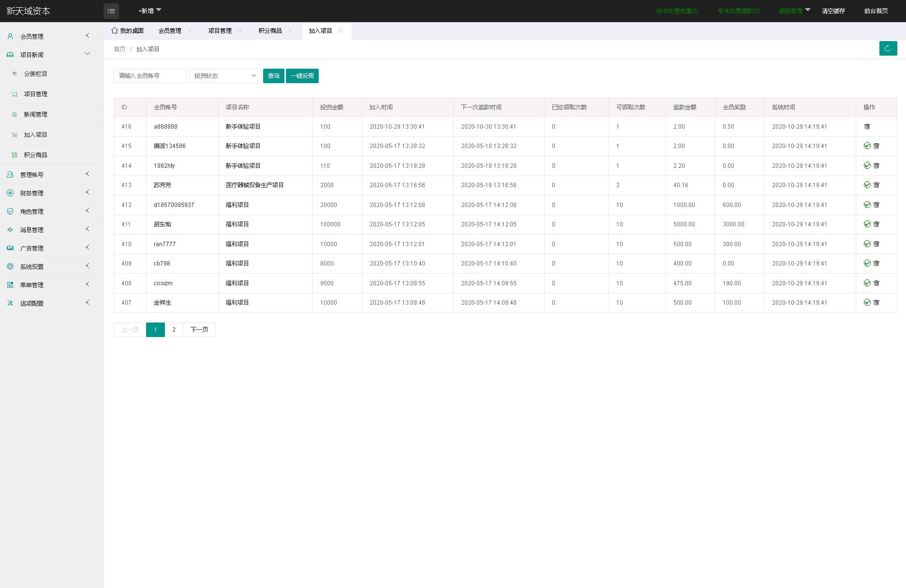Switch to the 项目管理 tab
906x588 pixels.
[220, 31]
